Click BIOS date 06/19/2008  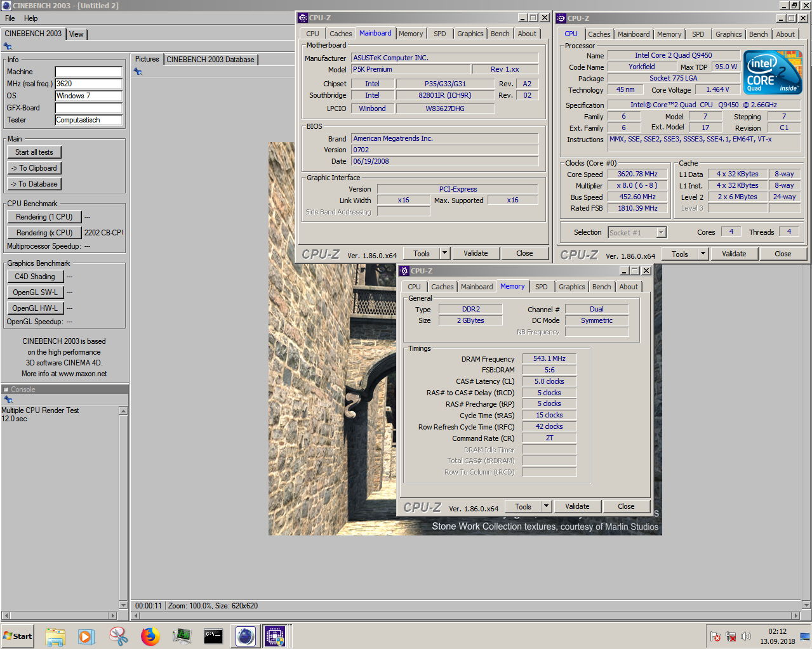(x=445, y=161)
